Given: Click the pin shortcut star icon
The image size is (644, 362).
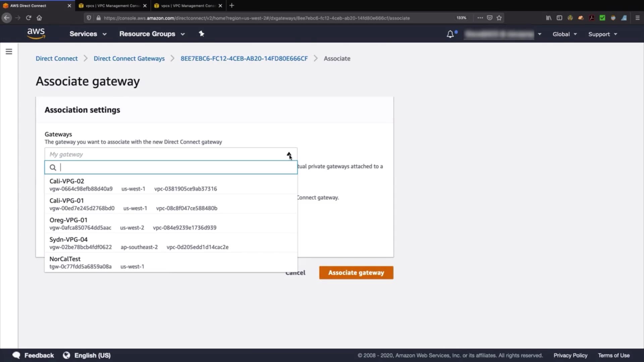Looking at the screenshot, I should coord(201,34).
